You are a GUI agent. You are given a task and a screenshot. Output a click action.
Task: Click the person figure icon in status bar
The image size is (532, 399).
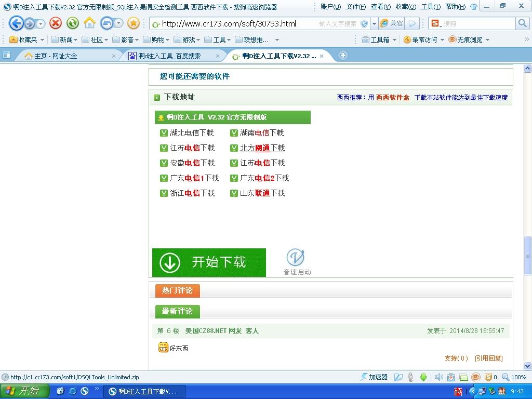tap(410, 377)
